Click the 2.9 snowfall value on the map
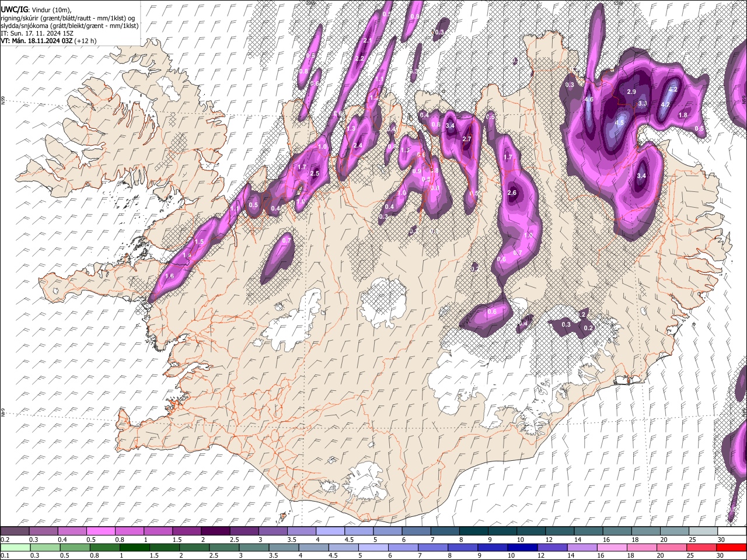Image resolution: width=747 pixels, height=560 pixels. [631, 92]
